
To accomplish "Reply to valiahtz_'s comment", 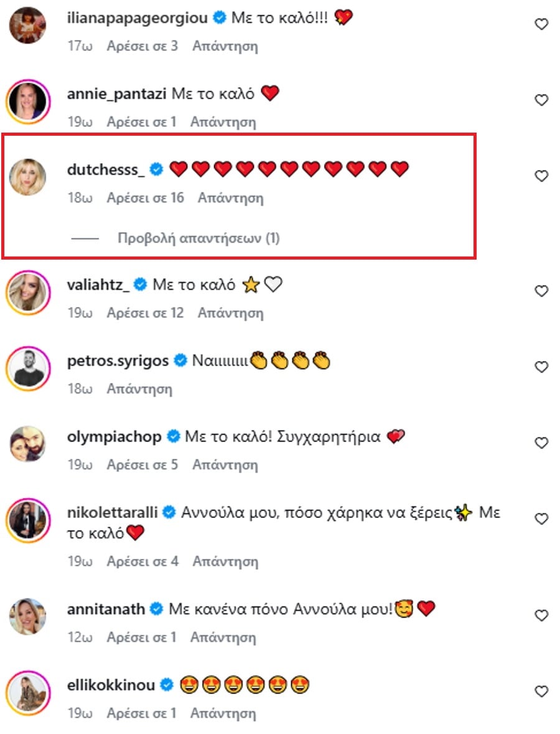I will coord(230,313).
